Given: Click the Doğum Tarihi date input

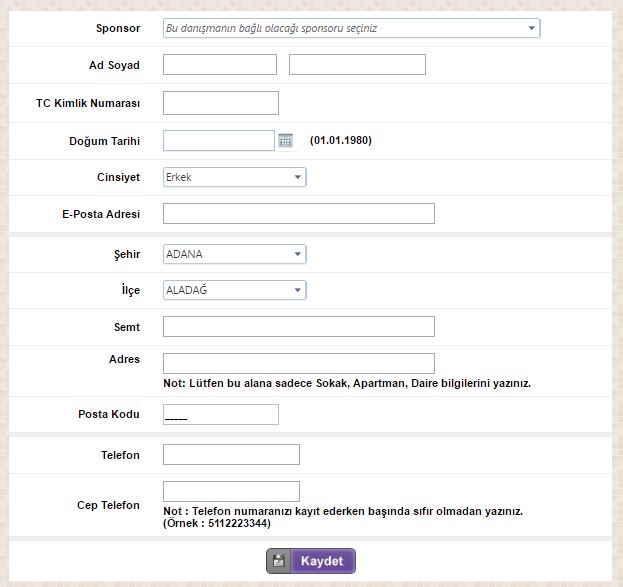Looking at the screenshot, I should (218, 141).
